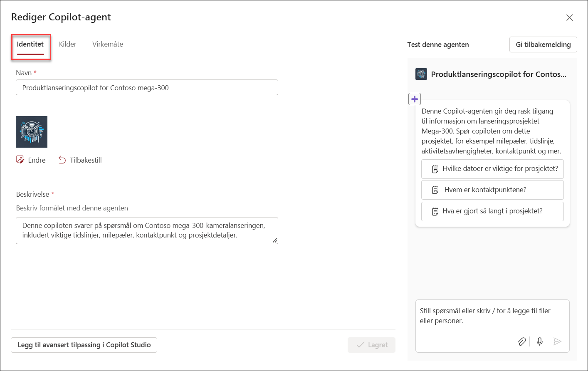Close the Rediger Copilot-agent dialog
The height and width of the screenshot is (371, 588).
tap(570, 17)
